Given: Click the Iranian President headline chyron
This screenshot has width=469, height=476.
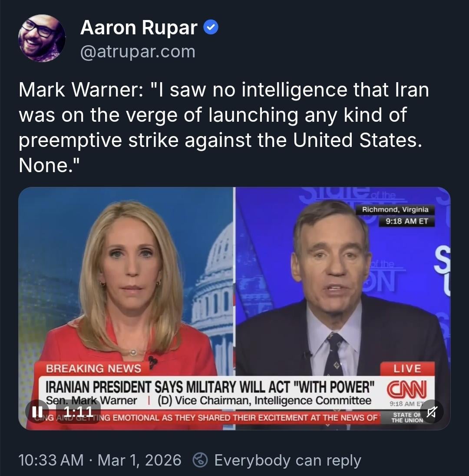Looking at the screenshot, I should pyautogui.click(x=210, y=387).
